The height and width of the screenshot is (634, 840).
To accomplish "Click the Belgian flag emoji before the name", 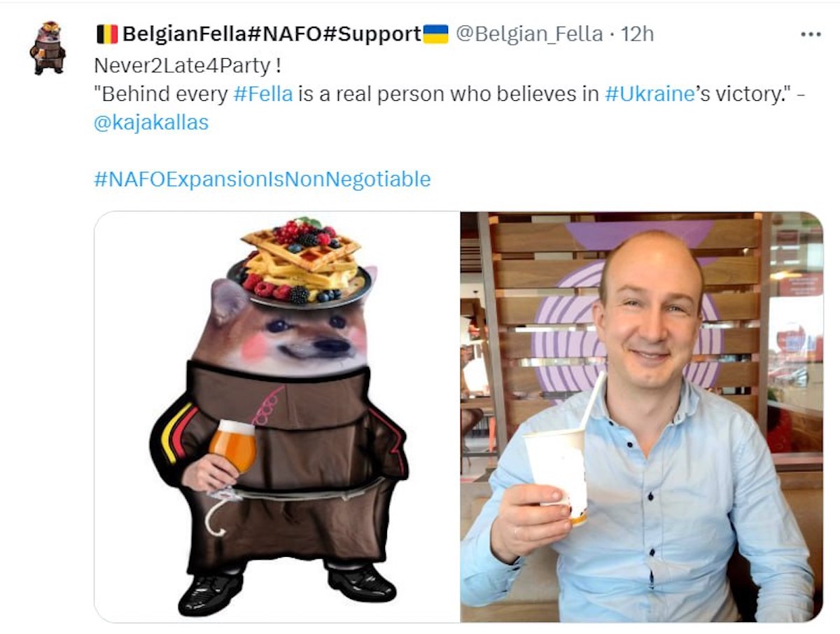I will pyautogui.click(x=107, y=34).
